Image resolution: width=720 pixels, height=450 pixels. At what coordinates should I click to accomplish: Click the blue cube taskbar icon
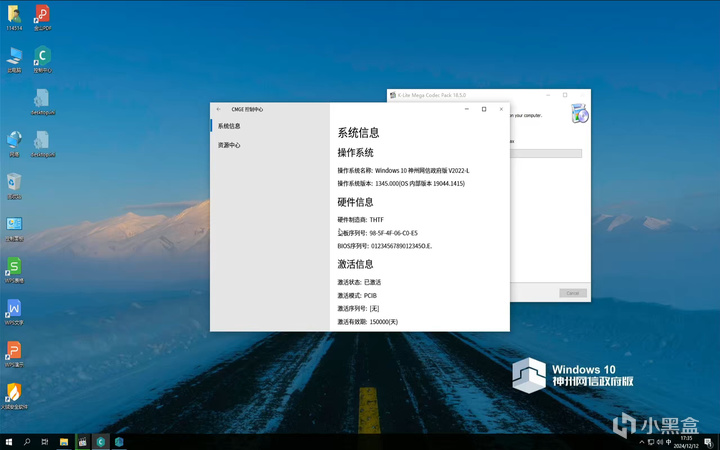tap(119, 442)
